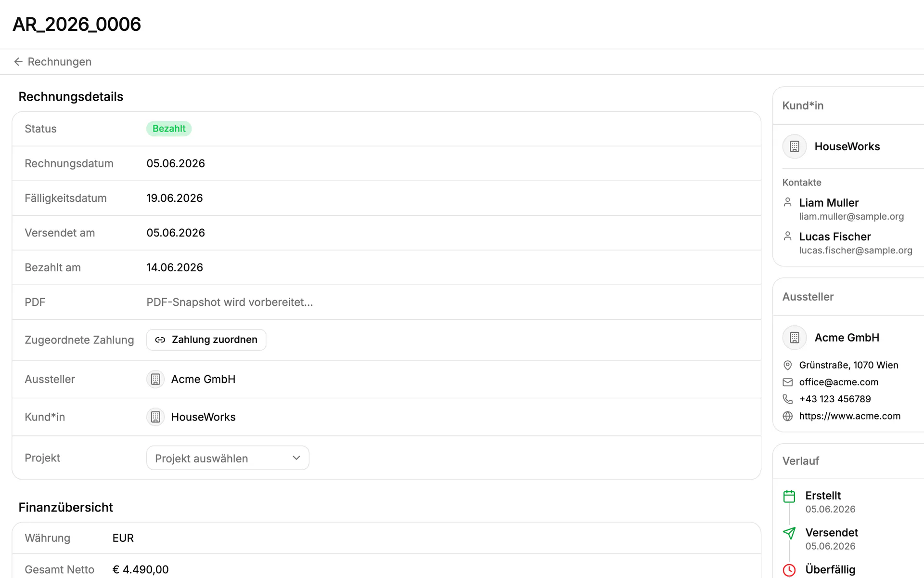Click the email liam.muller@sample.org

[851, 216]
